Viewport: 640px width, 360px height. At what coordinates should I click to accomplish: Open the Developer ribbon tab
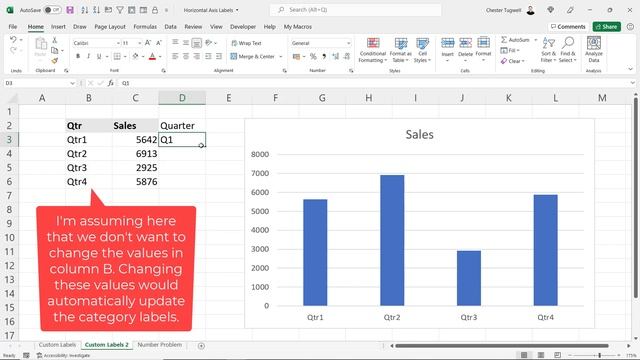pos(243,27)
